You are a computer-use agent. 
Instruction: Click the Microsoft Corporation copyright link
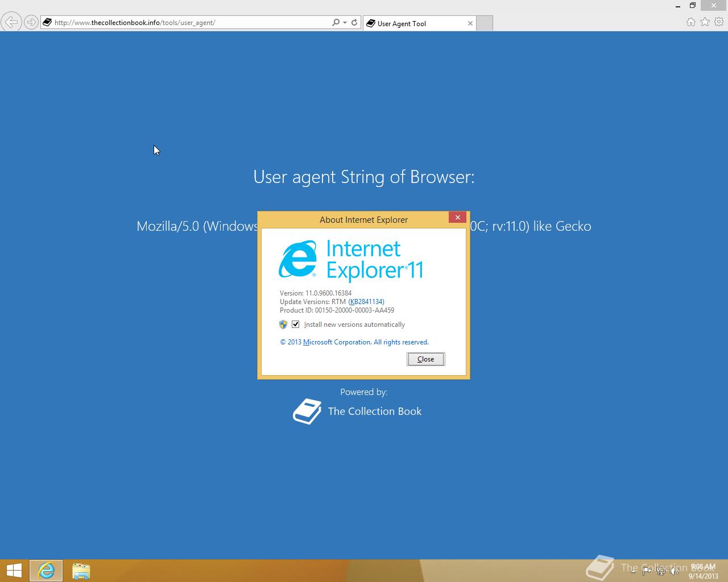click(x=354, y=342)
